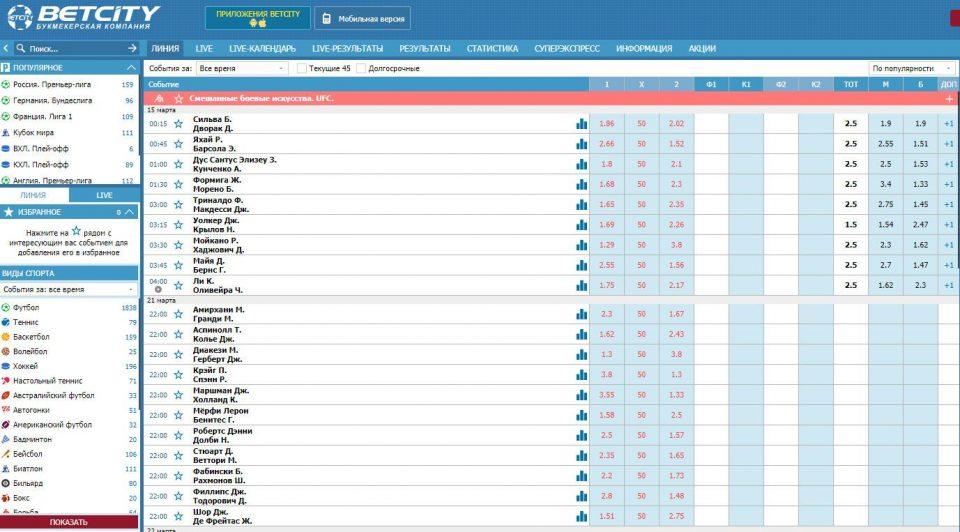Open statistics chart for Яхай Р. fight
Viewport: 960px width, 532px height.
coord(581,144)
